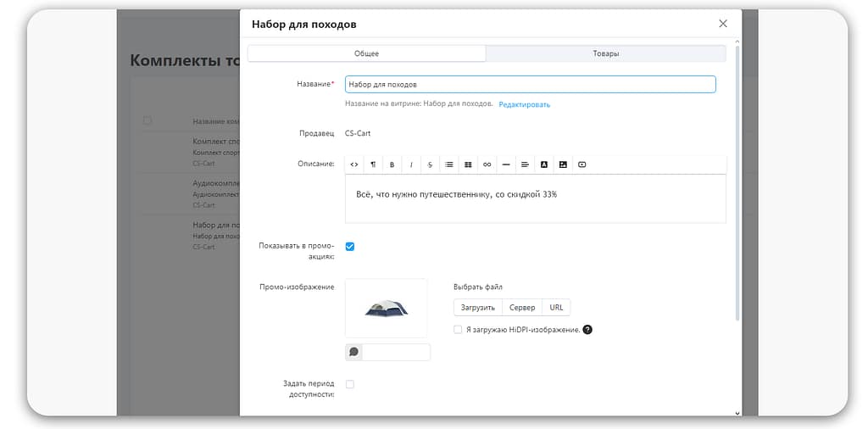Apply italic formatting in description editor
The width and height of the screenshot is (868, 429).
pos(411,164)
